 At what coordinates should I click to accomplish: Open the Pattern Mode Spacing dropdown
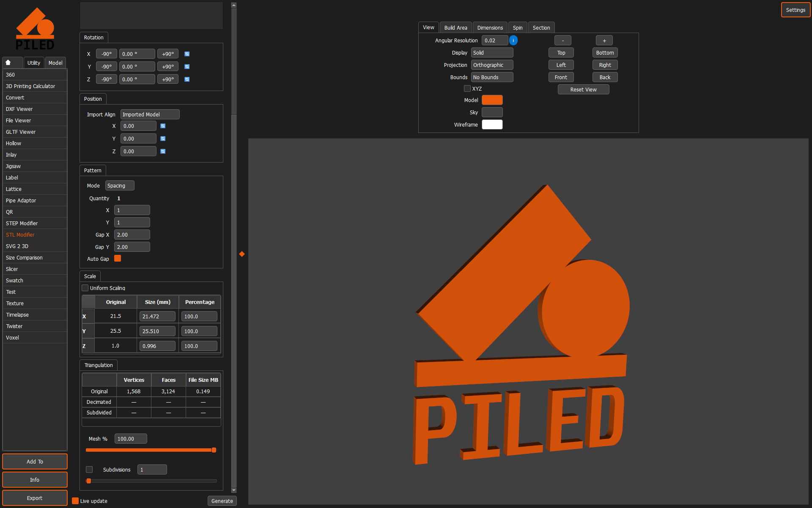pos(120,186)
